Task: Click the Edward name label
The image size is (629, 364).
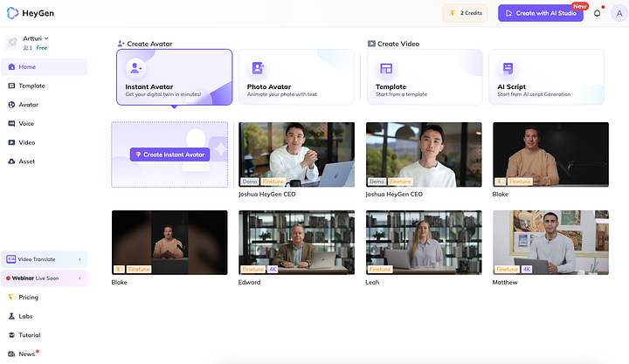Action: click(x=249, y=282)
